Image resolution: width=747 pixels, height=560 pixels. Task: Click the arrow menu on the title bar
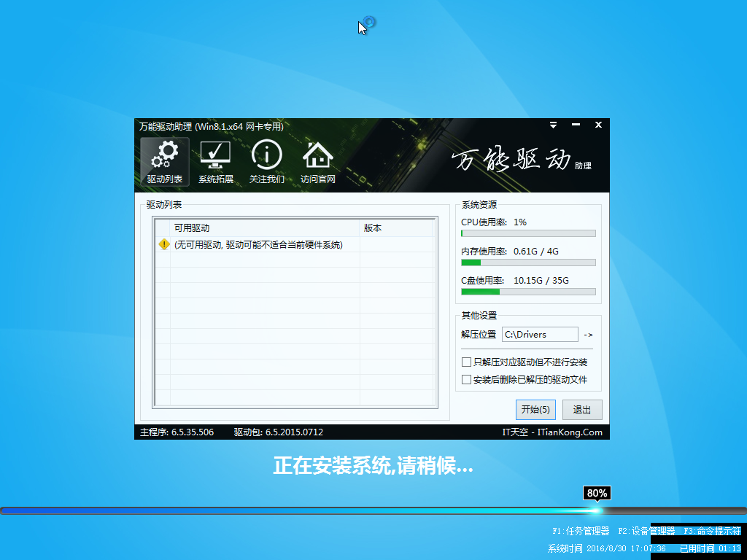point(553,125)
